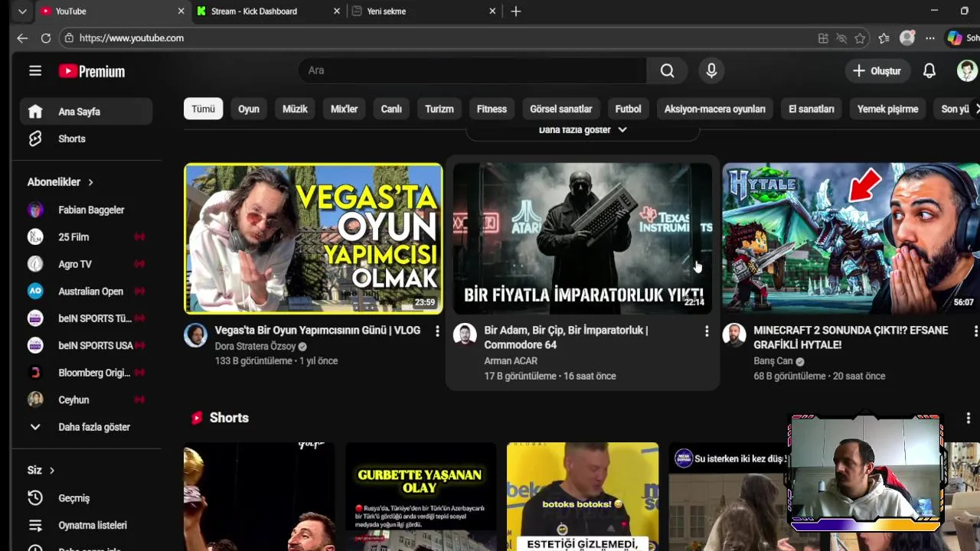The height and width of the screenshot is (551, 980).
Task: Play the Vegas'ta Oyun Yapımcısı thumbnail
Action: point(313,238)
